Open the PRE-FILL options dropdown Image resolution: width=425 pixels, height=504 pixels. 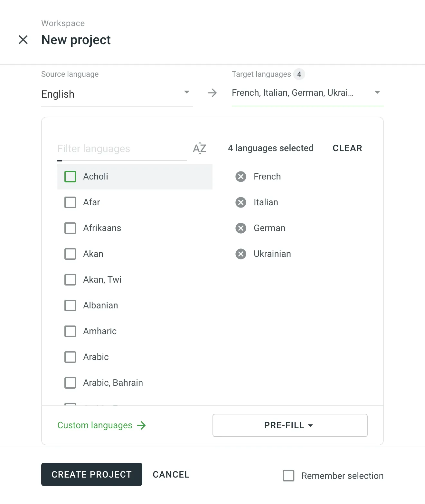289,425
